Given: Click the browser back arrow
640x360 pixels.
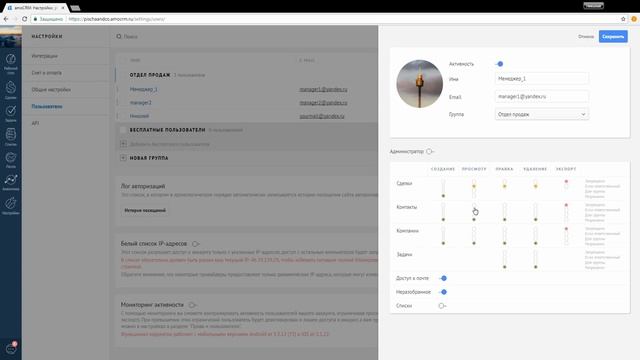Looking at the screenshot, I should [x=6, y=19].
